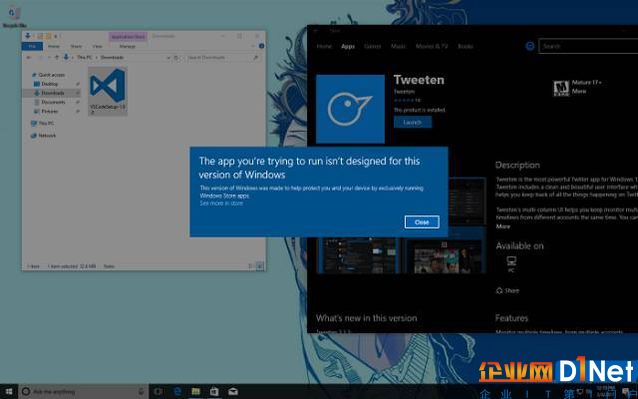Viewport: 638px width, 399px height.
Task: Click the Application Tools contextual tab
Action: pos(128,37)
